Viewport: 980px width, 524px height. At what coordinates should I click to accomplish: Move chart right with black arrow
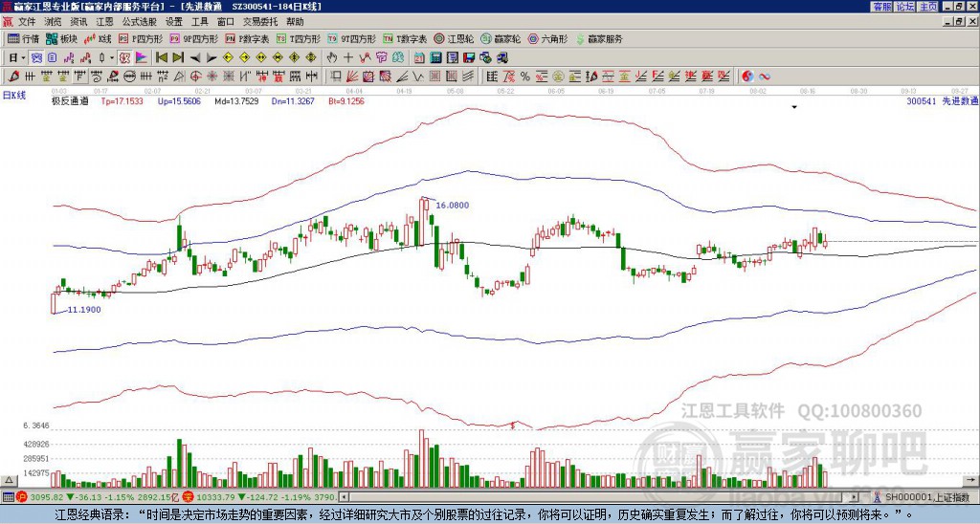(212, 57)
